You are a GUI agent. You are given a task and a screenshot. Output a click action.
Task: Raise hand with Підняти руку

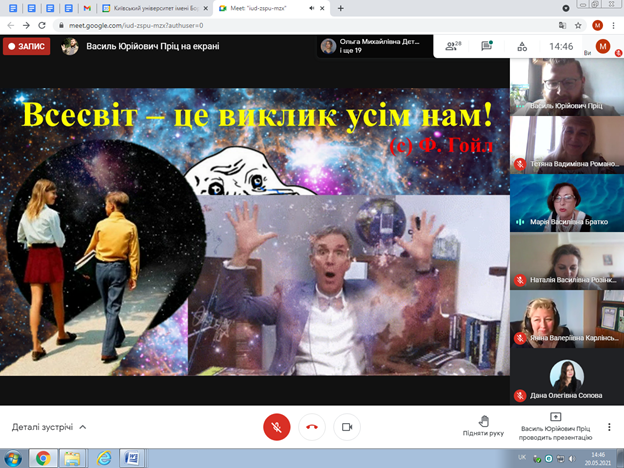[484, 425]
